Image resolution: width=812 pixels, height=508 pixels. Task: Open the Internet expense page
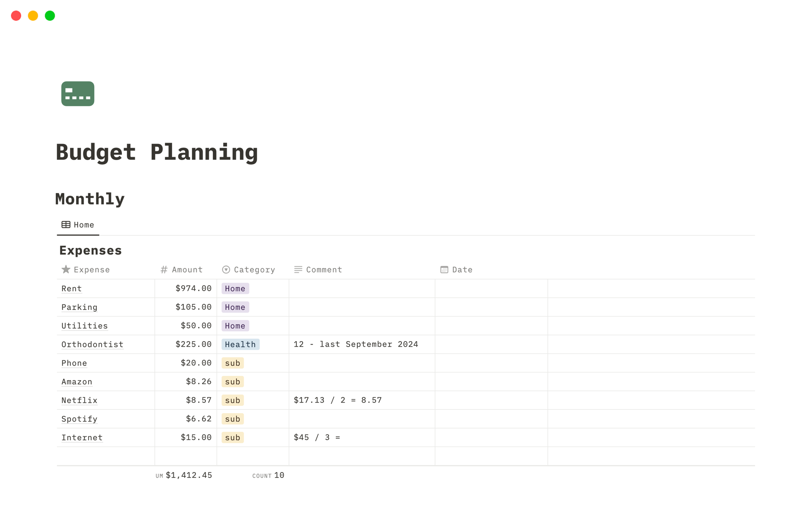82,437
